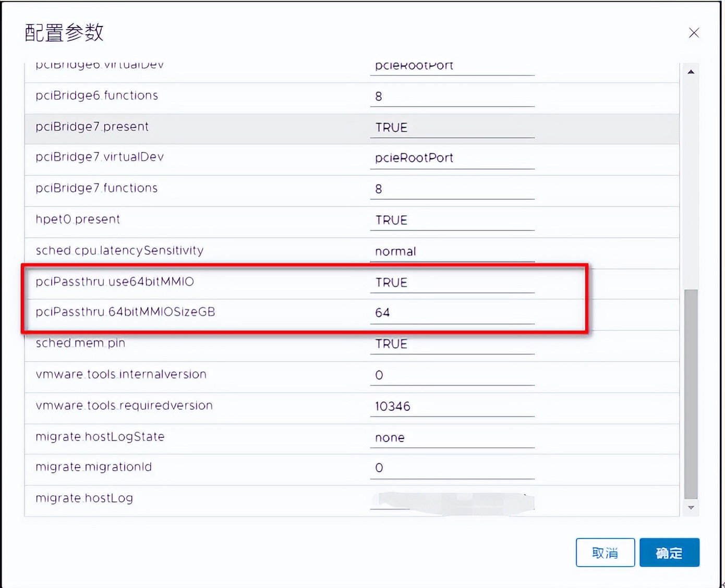
Task: Click the scrollbar up arrow
Action: [x=691, y=72]
